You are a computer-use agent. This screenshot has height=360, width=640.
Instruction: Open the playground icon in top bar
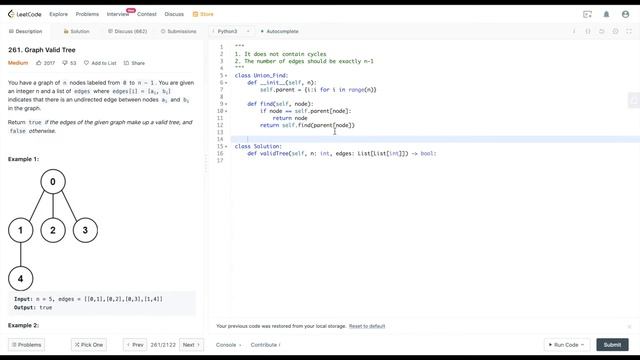[x=587, y=14]
